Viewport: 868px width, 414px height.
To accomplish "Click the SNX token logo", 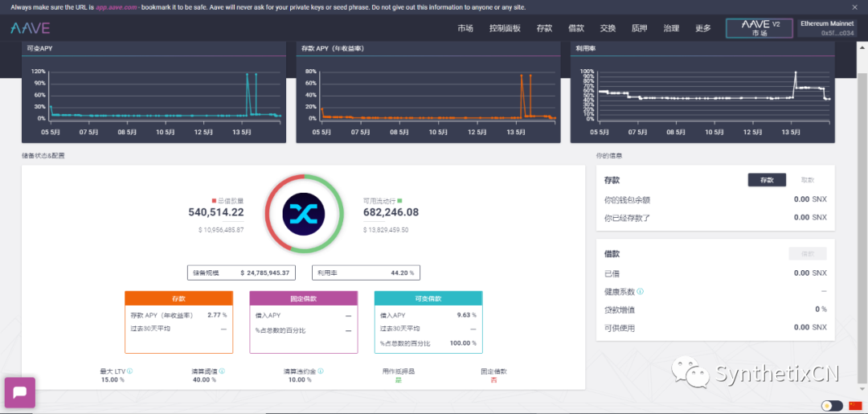I will [305, 213].
